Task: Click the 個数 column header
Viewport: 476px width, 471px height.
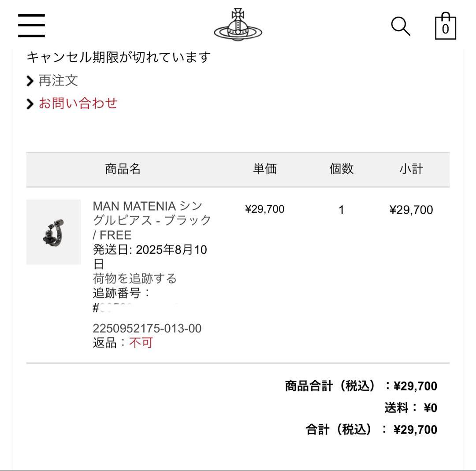Action: point(341,169)
